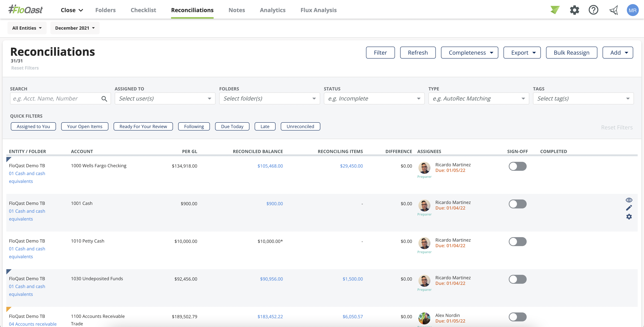Screen dimensions: 644x327
Task: Toggle Unreconciled quick filter
Action: point(300,126)
